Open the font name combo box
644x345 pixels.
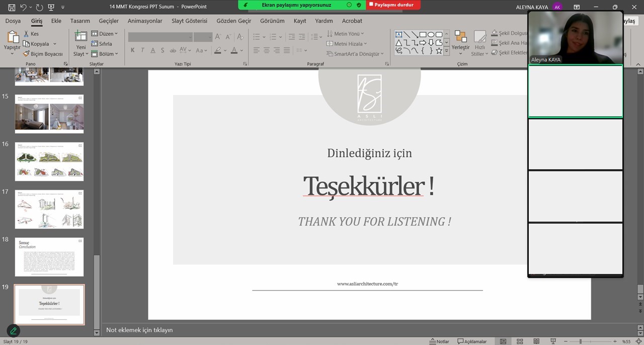(160, 37)
